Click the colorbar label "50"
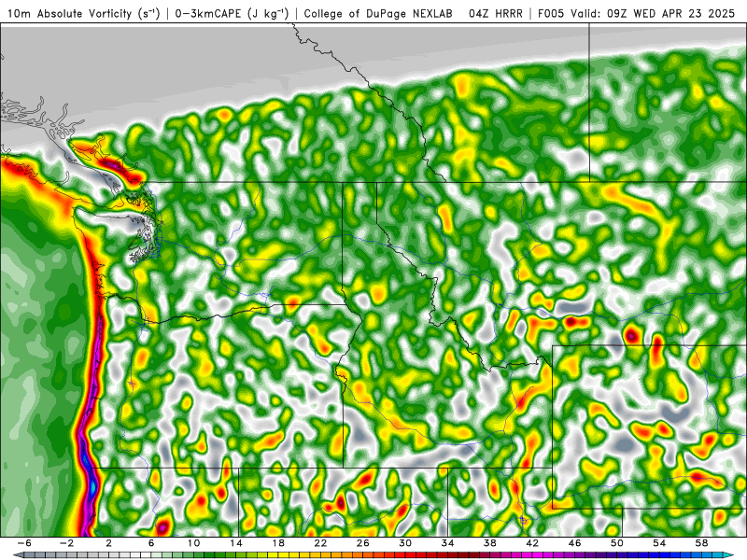This screenshot has height=560, width=747. tap(617, 543)
